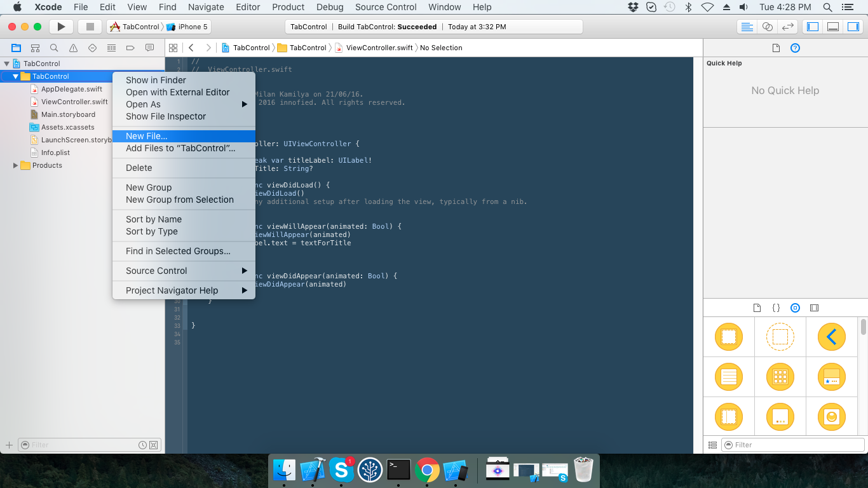Select Info.plist in the navigator
Viewport: 868px width, 488px height.
pyautogui.click(x=55, y=152)
